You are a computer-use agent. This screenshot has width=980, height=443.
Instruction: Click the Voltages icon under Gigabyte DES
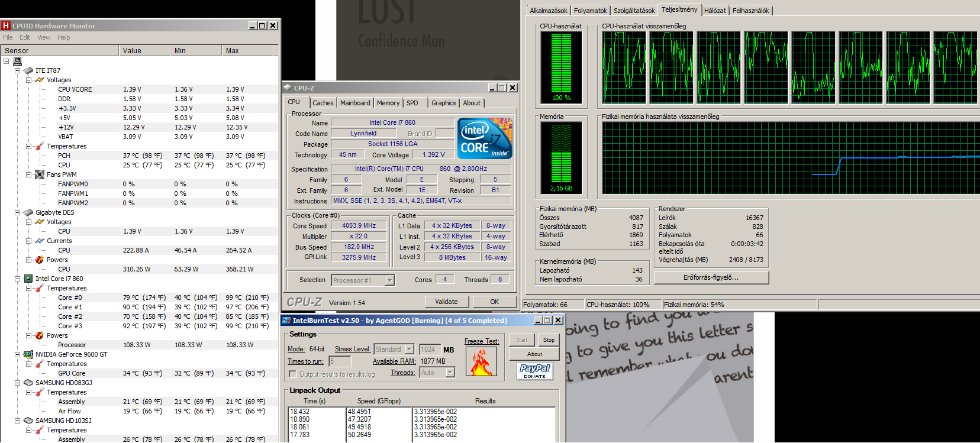[40, 222]
